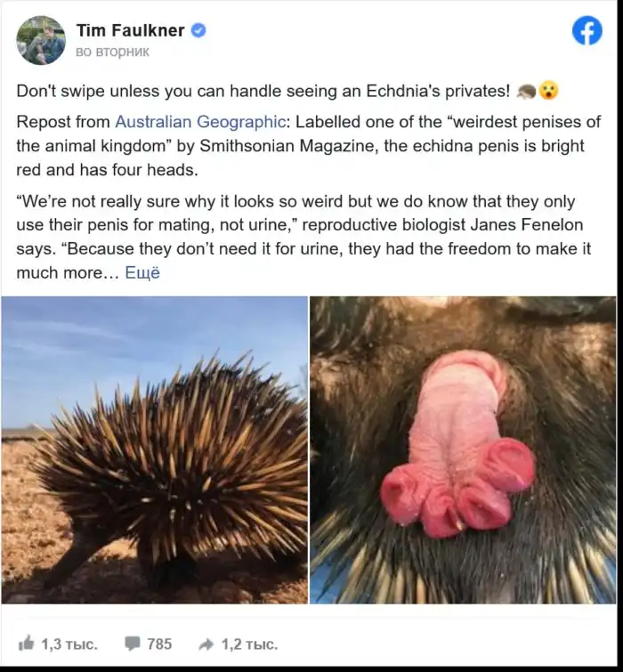The width and height of the screenshot is (623, 672).
Task: Click the во вторник timestamp
Action: pyautogui.click(x=112, y=52)
